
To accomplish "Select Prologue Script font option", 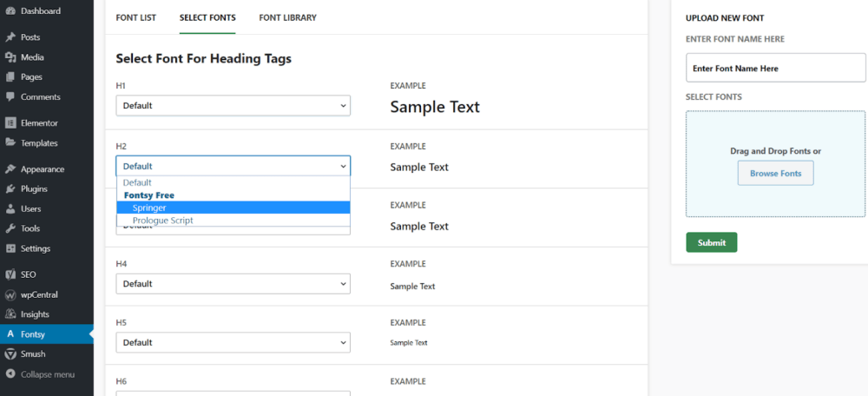I will [x=163, y=221].
